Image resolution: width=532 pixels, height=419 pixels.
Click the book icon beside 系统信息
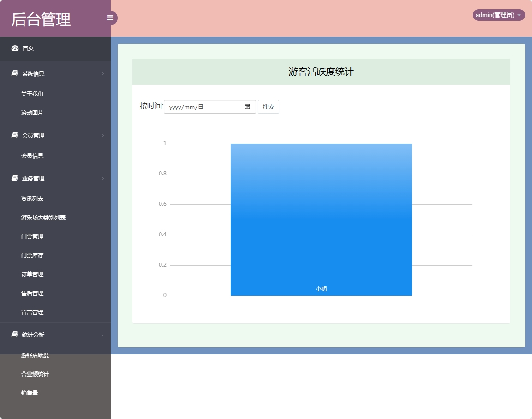pos(15,73)
